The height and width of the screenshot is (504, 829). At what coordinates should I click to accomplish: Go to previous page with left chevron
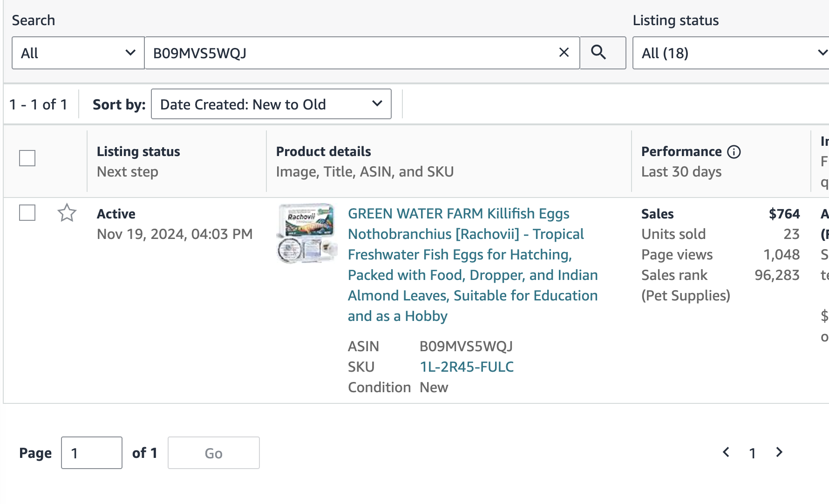[726, 452]
